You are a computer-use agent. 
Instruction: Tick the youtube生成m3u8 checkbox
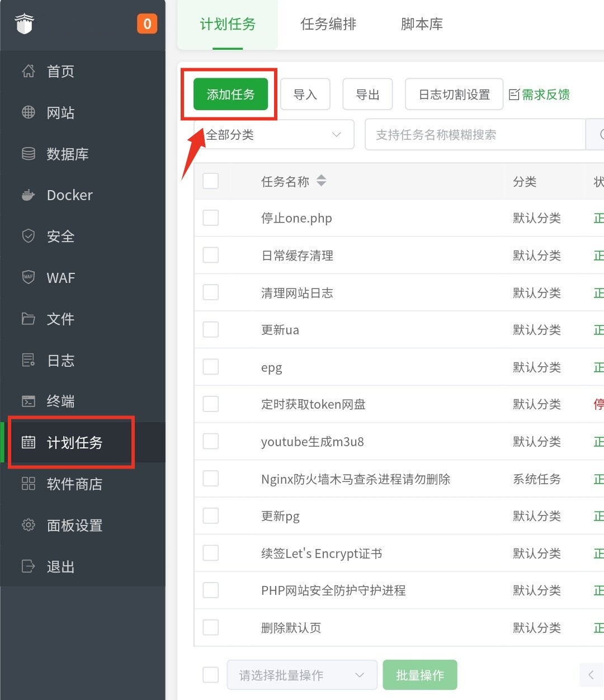pos(211,441)
